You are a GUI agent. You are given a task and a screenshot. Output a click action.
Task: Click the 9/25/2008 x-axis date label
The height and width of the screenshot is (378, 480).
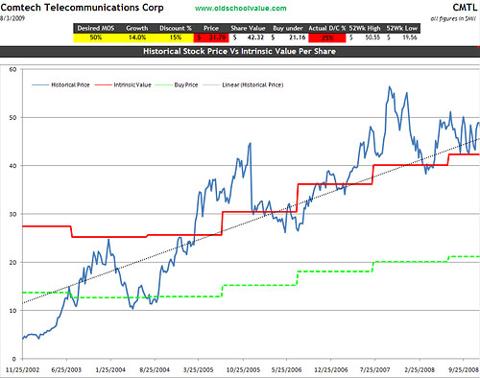(x=463, y=370)
